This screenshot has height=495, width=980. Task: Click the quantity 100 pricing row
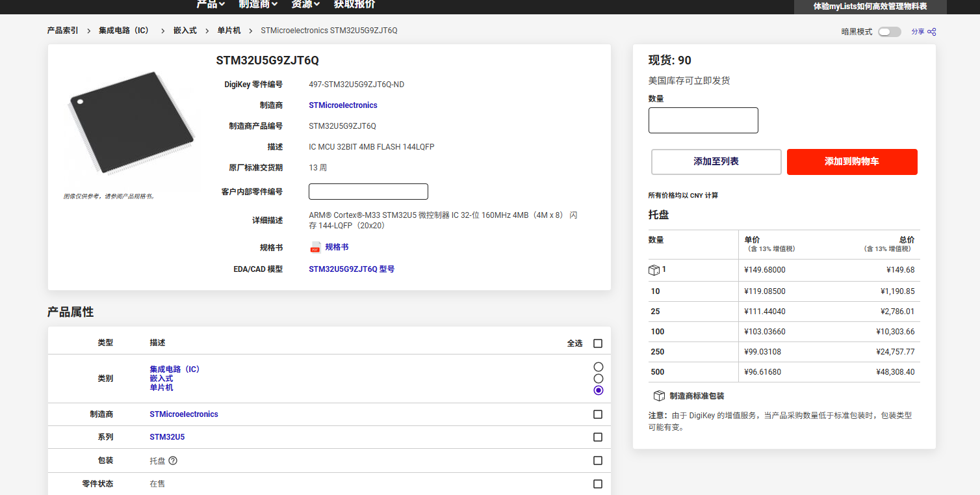coord(784,332)
